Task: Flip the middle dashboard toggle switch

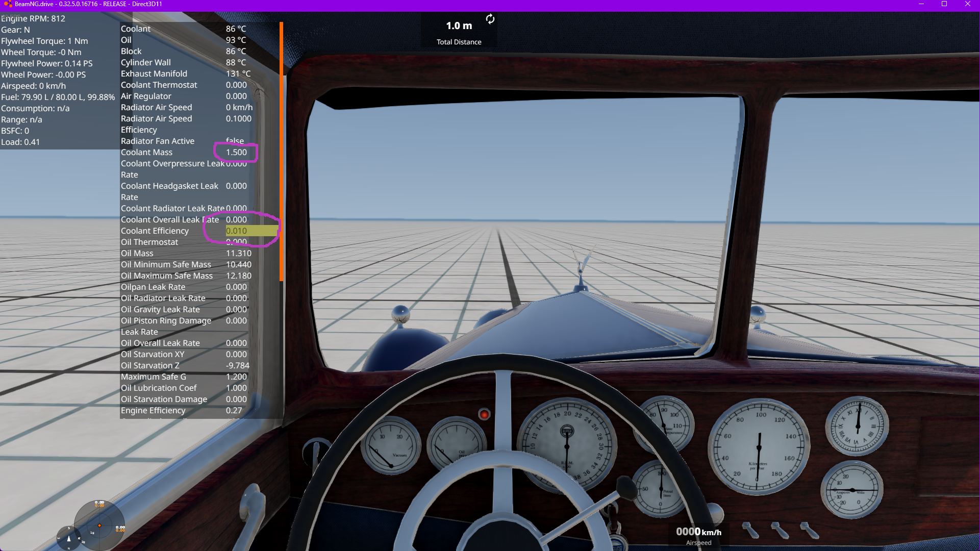Action: coord(779,530)
